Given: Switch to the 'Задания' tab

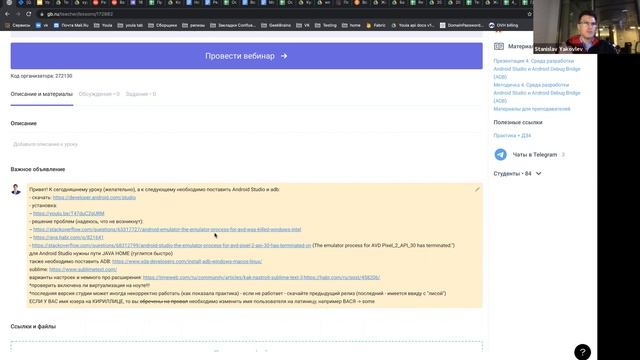Looking at the screenshot, I should [141, 94].
